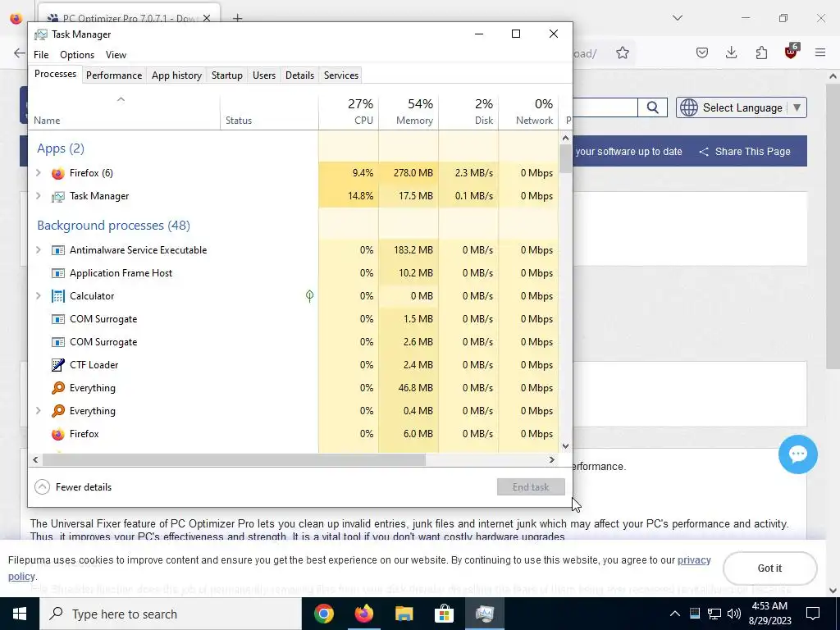
Task: Click the website search magnifier button
Action: click(652, 107)
